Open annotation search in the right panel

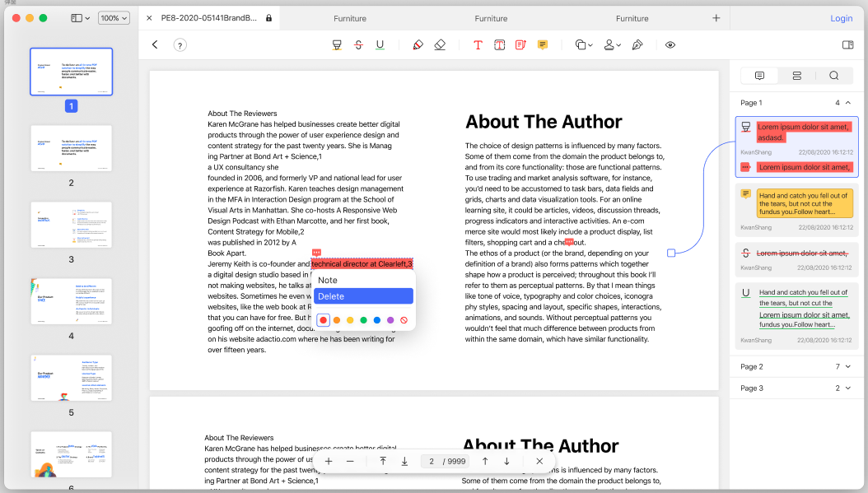coord(833,75)
